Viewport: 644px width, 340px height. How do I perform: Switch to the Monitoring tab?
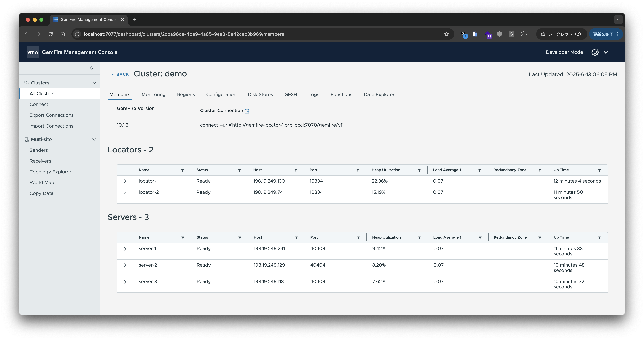pos(153,94)
